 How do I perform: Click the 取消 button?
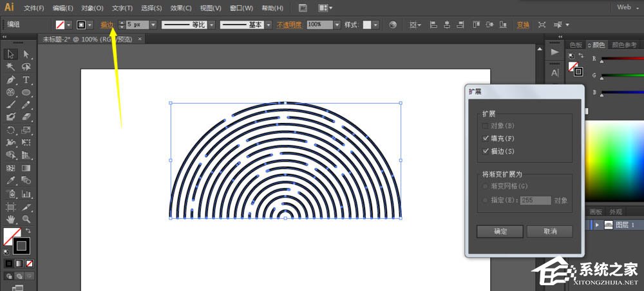[x=549, y=231]
